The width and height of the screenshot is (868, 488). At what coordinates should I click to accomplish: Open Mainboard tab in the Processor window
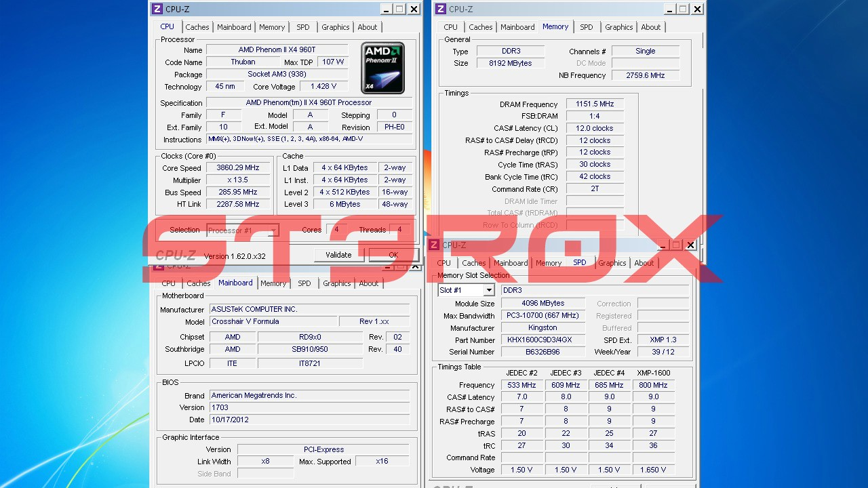point(234,27)
